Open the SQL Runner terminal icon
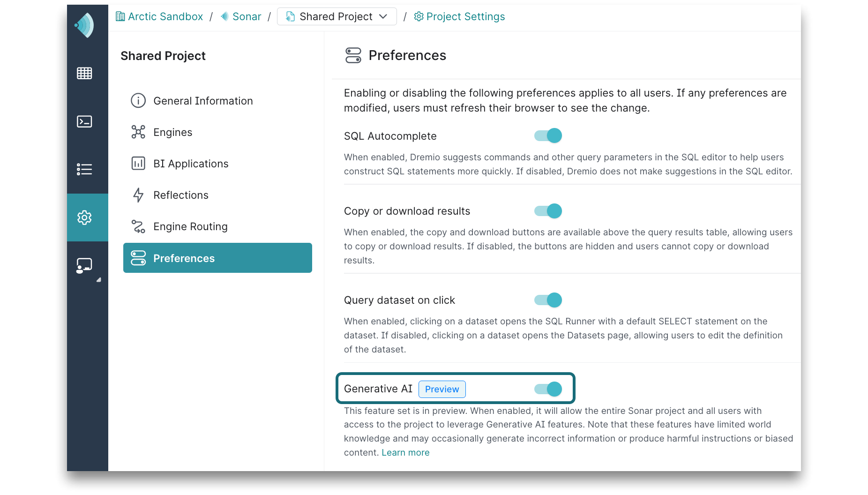The image size is (868, 495). [x=84, y=121]
